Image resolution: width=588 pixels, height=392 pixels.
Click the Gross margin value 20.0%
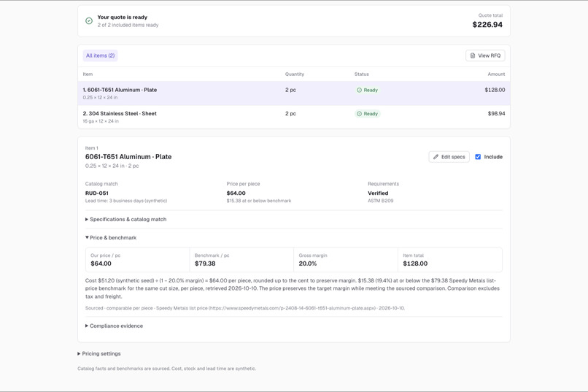pyautogui.click(x=308, y=264)
